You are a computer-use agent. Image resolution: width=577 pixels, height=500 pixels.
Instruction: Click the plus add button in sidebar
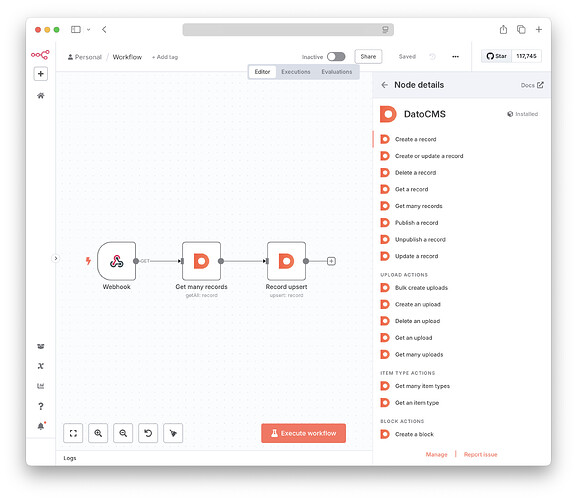pyautogui.click(x=40, y=74)
